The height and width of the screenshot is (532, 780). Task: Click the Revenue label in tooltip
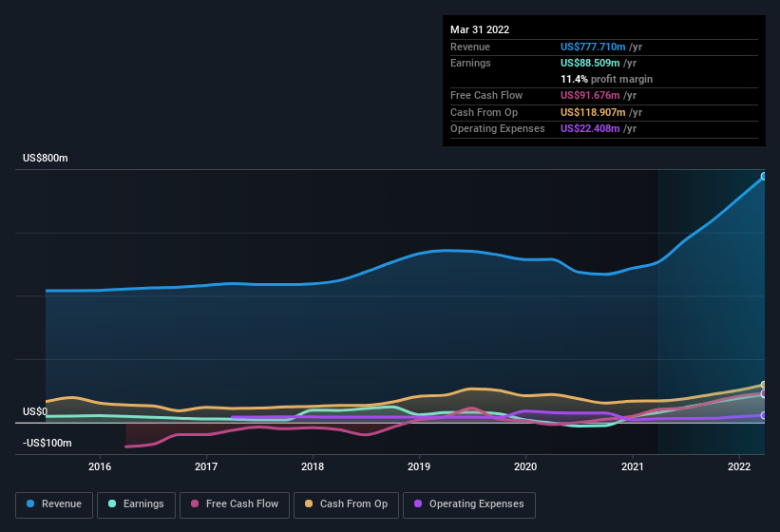470,47
